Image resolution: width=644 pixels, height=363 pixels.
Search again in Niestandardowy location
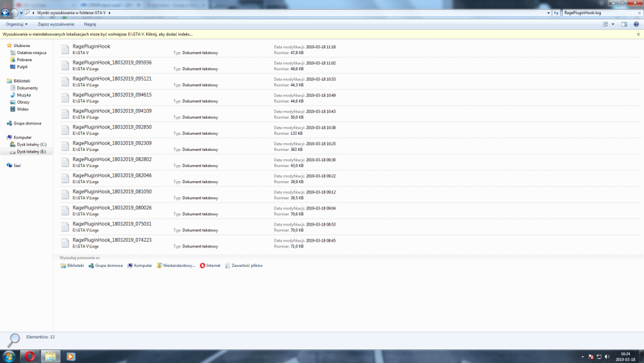pos(176,266)
